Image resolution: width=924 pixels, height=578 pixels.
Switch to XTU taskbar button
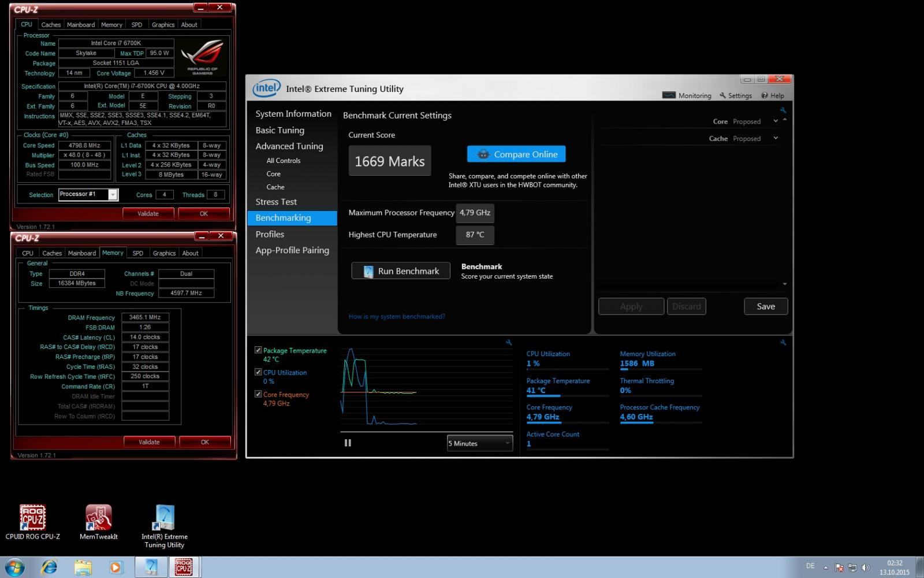(151, 568)
